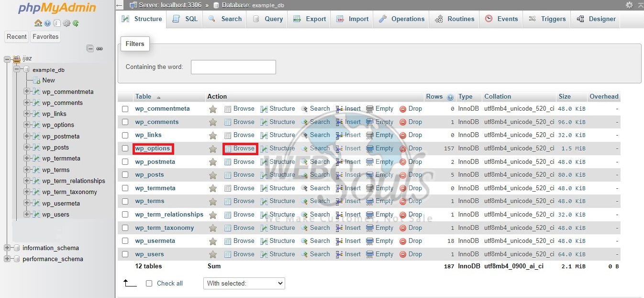The height and width of the screenshot is (298, 644).
Task: Click Drop for wp_links table
Action: [411, 135]
